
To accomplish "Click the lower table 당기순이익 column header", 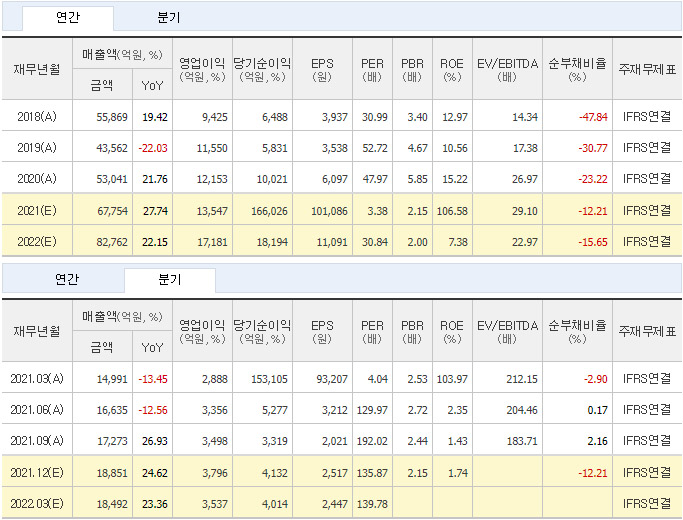I will click(x=262, y=332).
